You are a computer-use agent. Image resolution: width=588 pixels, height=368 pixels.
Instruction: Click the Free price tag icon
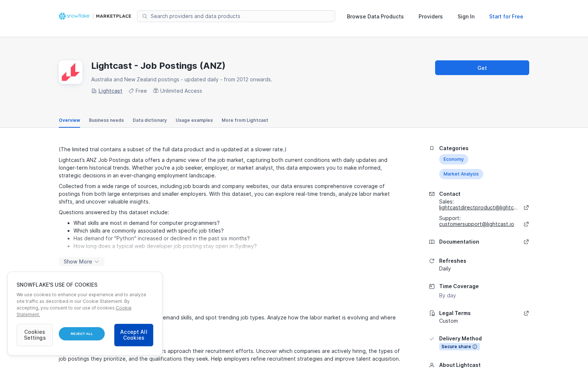click(131, 91)
